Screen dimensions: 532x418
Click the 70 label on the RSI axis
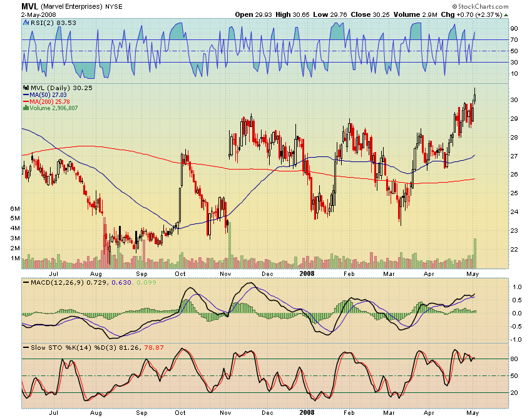click(514, 39)
